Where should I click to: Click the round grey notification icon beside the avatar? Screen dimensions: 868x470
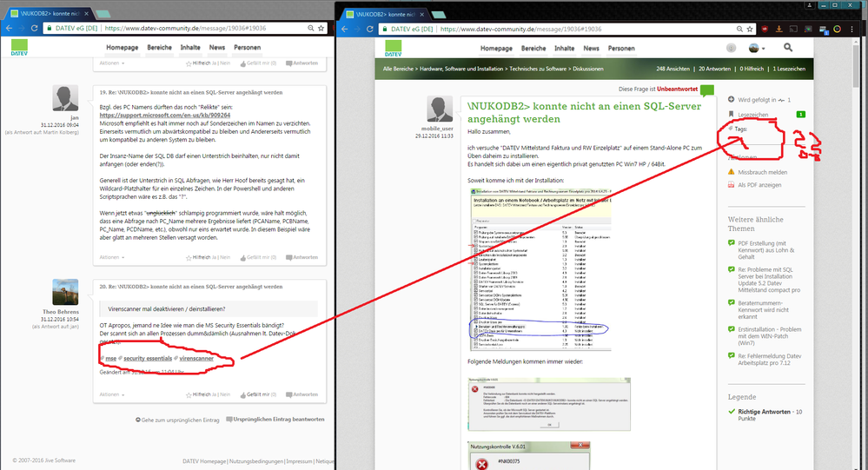point(732,48)
